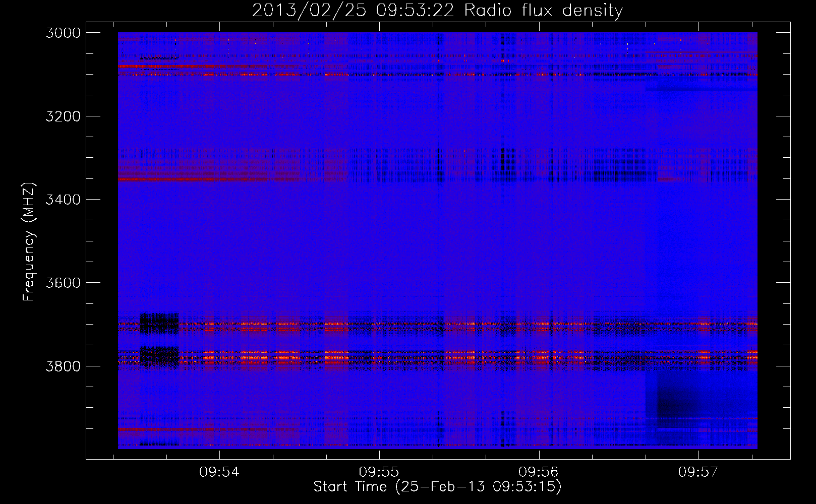Click the "09:56" time axis label
The image size is (816, 504).
(x=539, y=472)
